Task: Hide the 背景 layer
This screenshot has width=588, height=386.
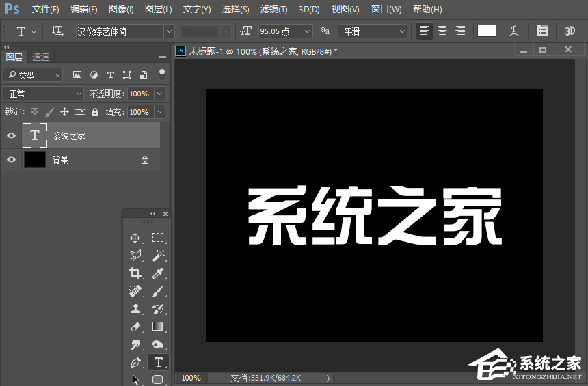Action: pyautogui.click(x=11, y=160)
